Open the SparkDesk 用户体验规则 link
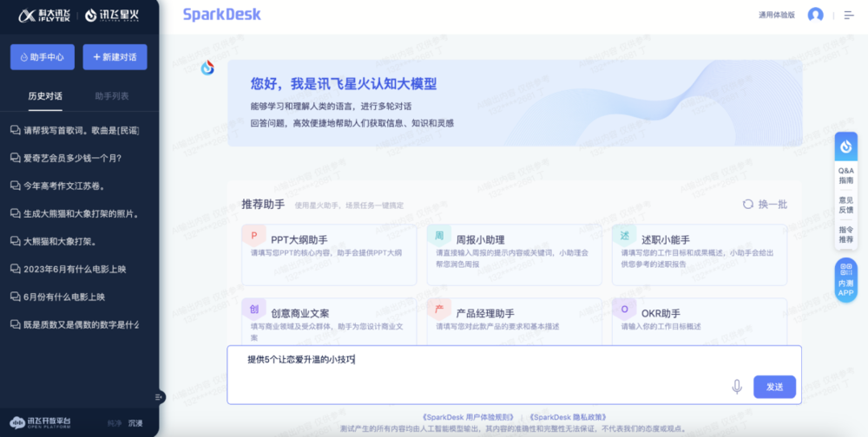 coord(470,417)
